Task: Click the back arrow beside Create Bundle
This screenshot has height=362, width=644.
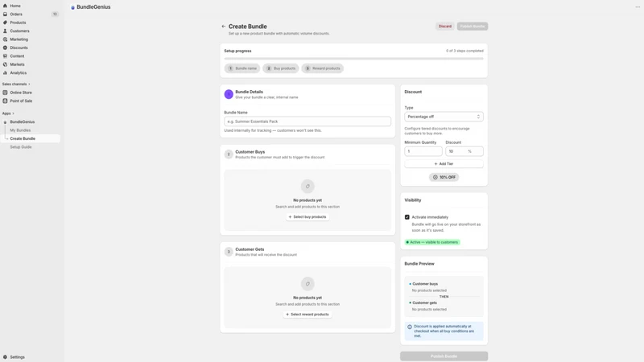Action: tap(224, 27)
